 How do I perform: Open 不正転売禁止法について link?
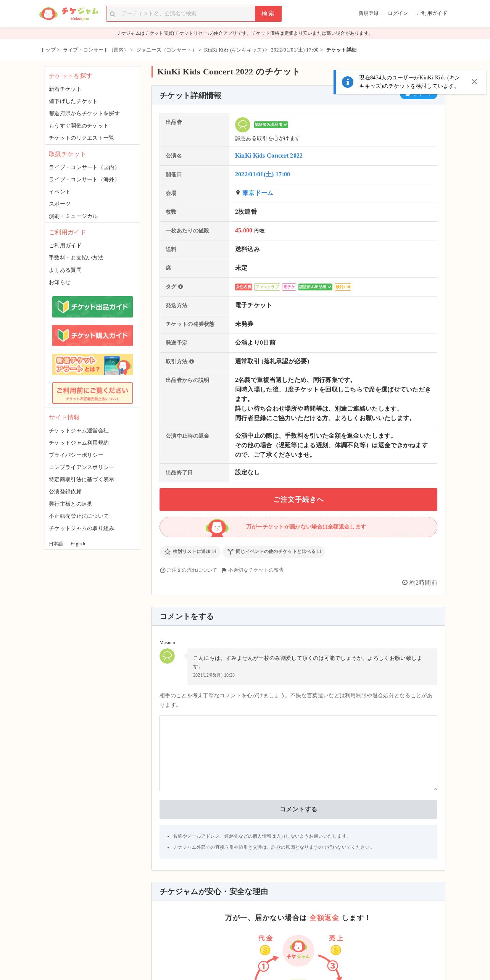(x=79, y=516)
